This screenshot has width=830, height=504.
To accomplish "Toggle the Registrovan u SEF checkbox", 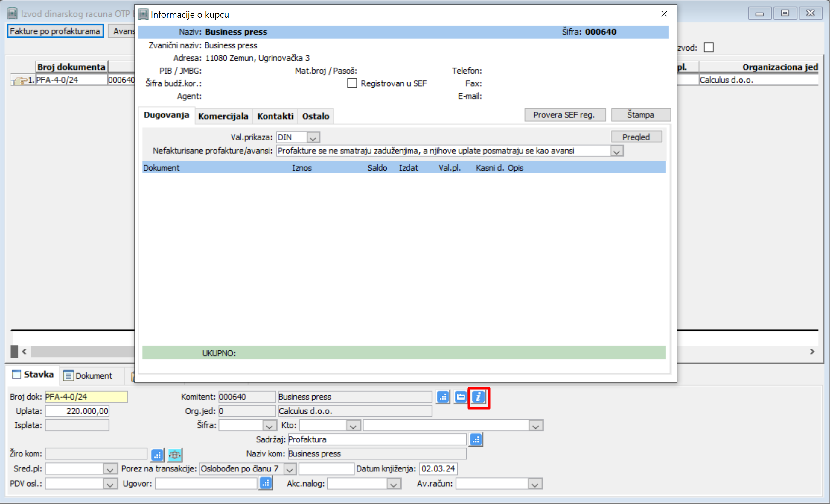I will (352, 83).
